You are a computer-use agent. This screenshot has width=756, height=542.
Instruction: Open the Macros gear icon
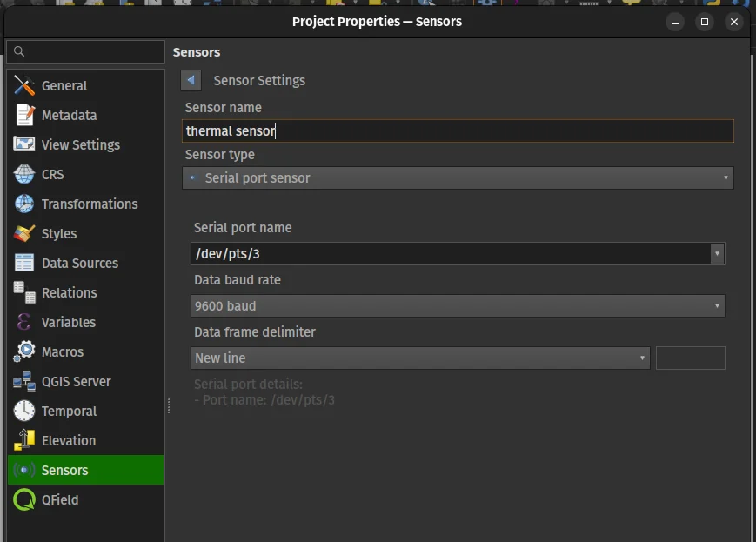coord(24,352)
